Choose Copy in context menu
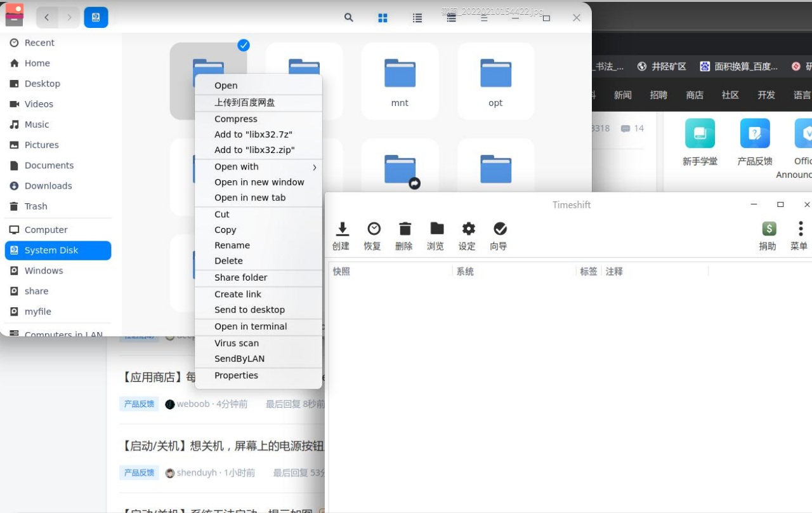The width and height of the screenshot is (812, 513). point(258,230)
